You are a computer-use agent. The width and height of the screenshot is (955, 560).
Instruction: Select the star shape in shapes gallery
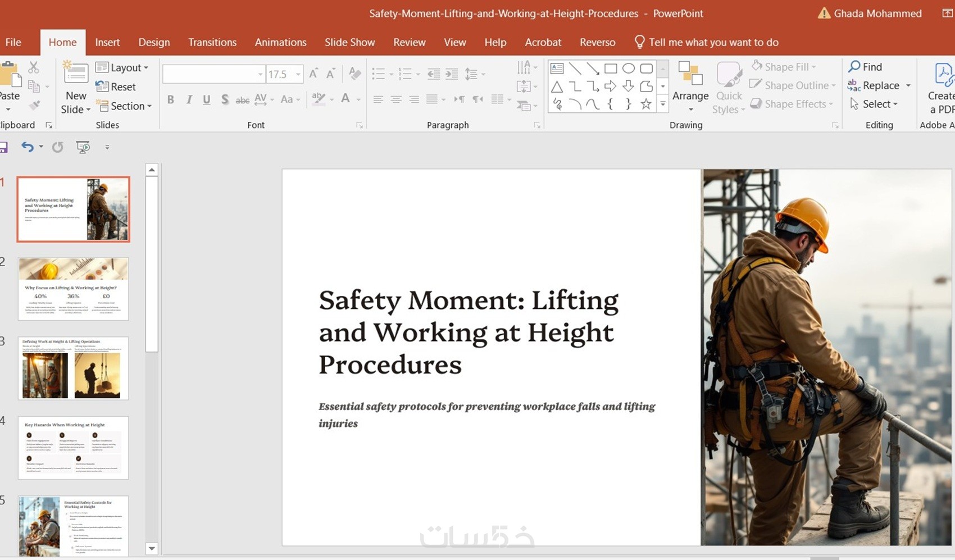coord(646,104)
